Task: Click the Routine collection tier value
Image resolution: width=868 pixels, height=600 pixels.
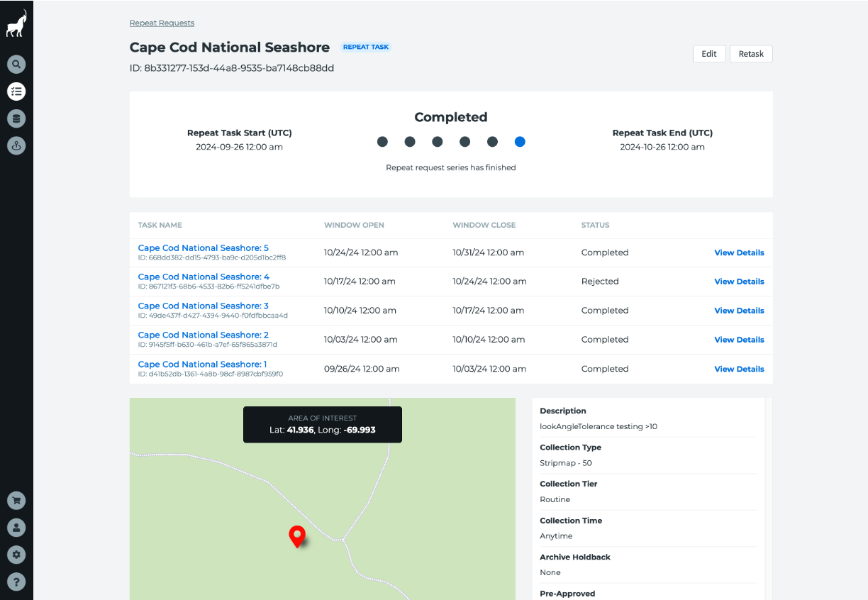Action: tap(555, 500)
